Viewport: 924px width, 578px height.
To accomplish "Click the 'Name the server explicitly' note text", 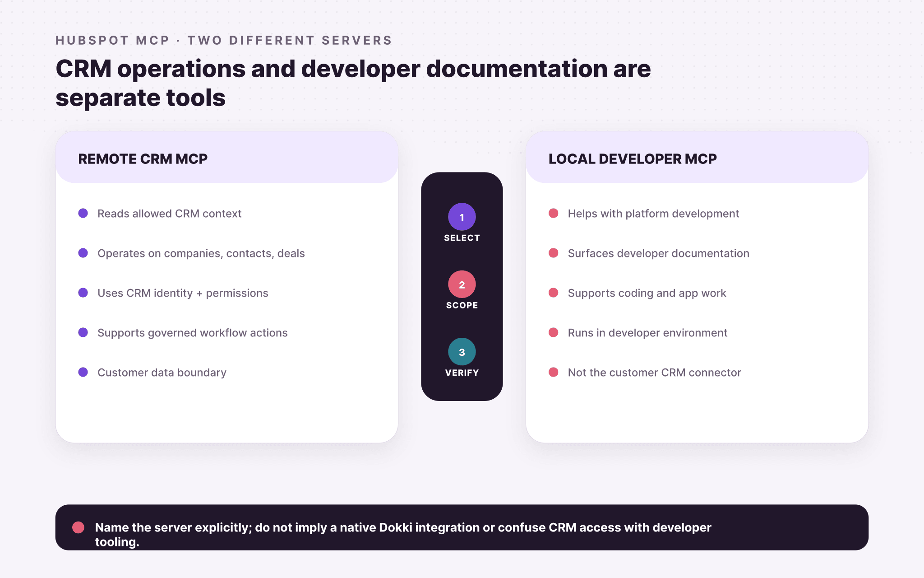I will coord(403,535).
